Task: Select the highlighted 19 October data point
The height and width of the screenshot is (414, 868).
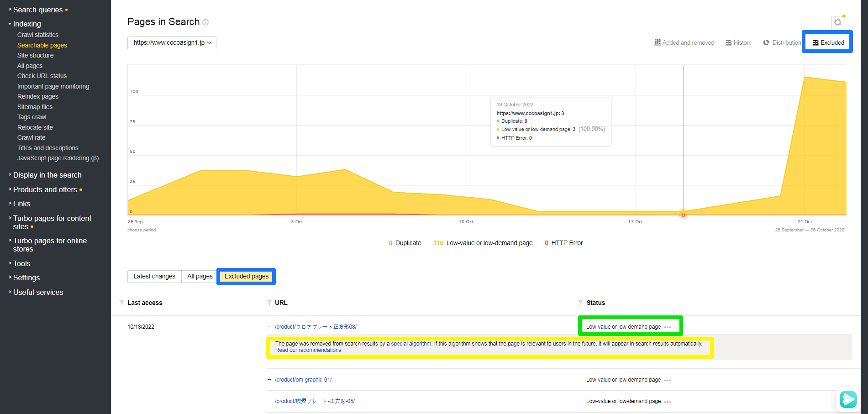Action: click(683, 214)
